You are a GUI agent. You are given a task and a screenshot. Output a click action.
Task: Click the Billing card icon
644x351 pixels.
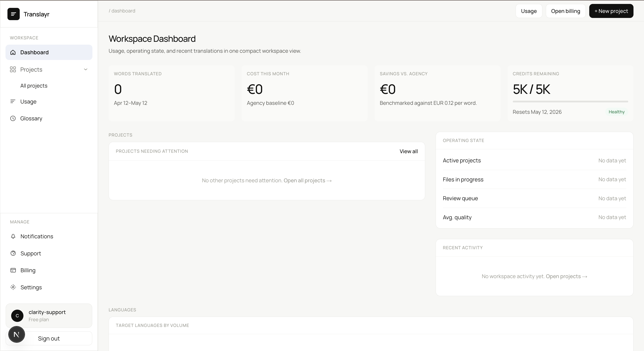point(13,270)
